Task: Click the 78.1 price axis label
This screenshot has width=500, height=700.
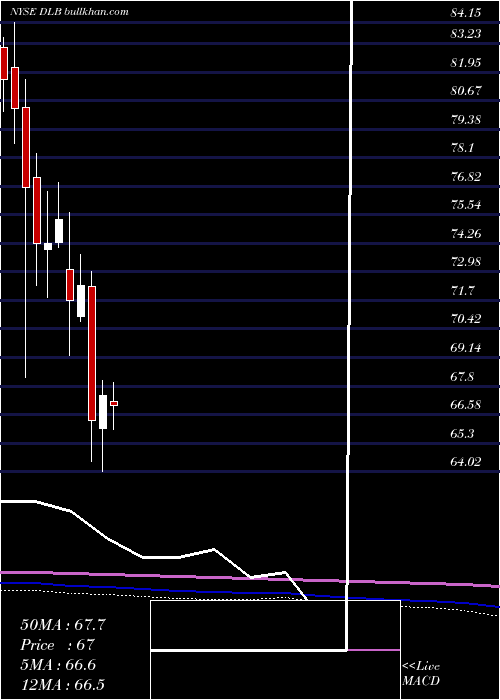Action: pyautogui.click(x=462, y=148)
